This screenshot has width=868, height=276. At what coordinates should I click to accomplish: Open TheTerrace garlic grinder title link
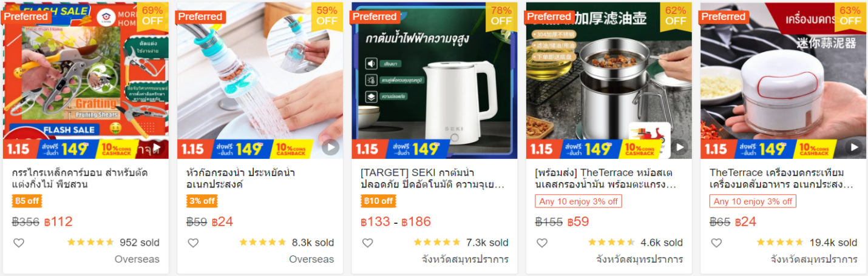tap(781, 178)
